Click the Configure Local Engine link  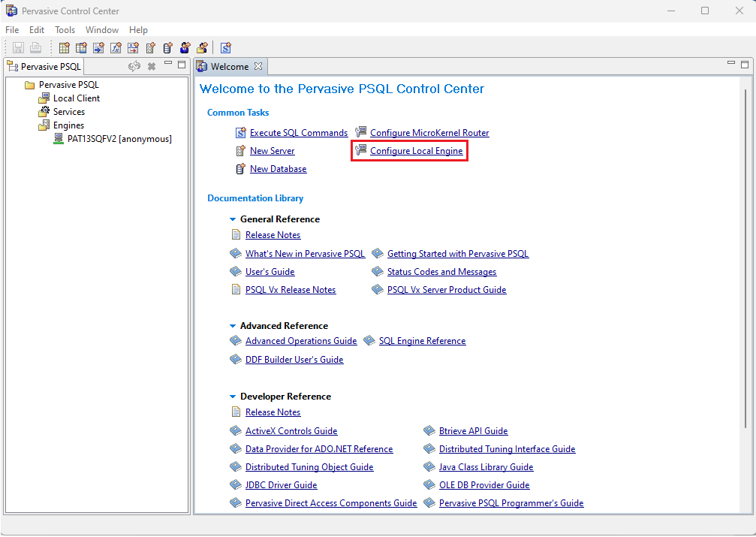417,151
